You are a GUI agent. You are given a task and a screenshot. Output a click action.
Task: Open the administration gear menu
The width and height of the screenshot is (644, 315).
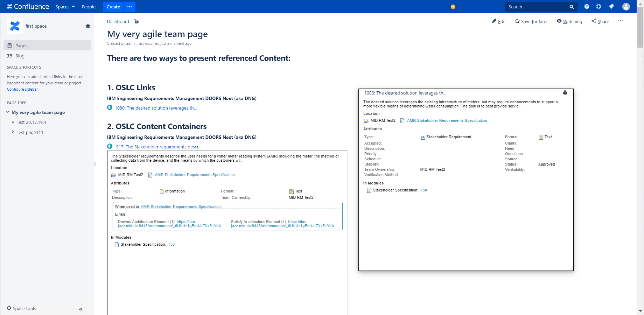(x=598, y=7)
